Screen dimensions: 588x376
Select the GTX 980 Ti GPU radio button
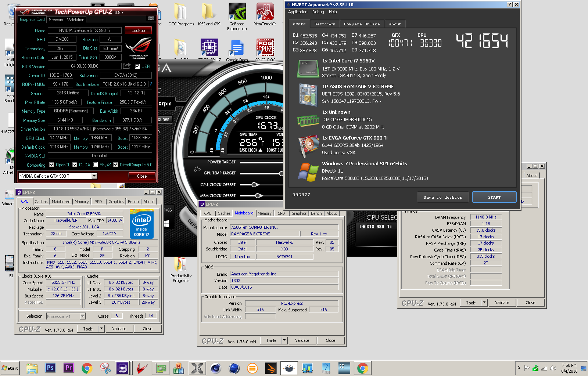coord(363,227)
